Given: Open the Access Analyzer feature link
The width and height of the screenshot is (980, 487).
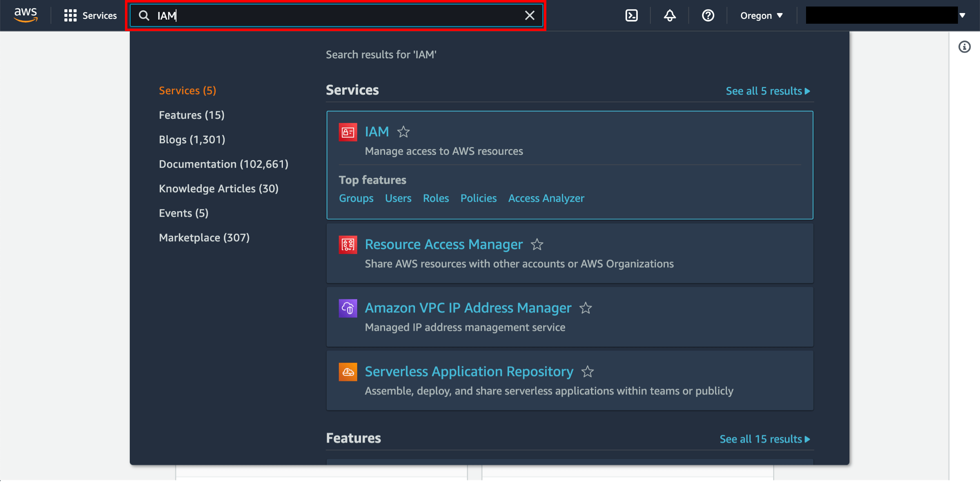Looking at the screenshot, I should 546,198.
